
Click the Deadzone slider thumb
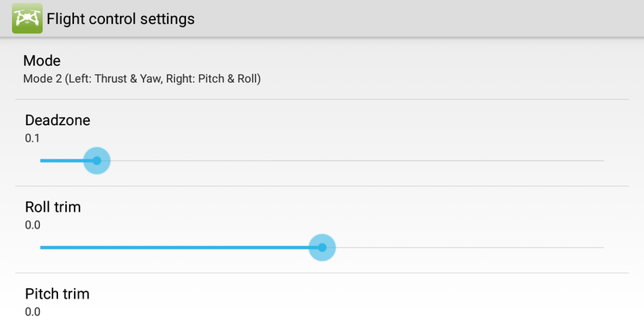[x=96, y=160]
